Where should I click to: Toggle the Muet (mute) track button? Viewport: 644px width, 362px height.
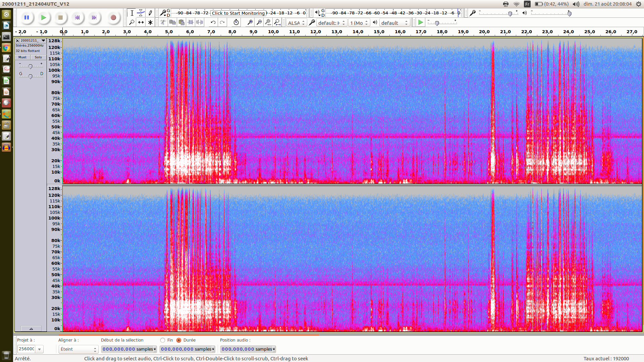coord(22,57)
